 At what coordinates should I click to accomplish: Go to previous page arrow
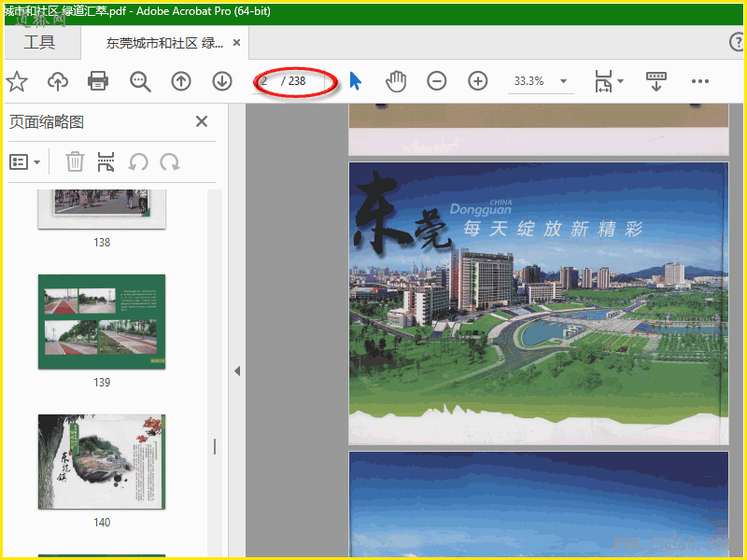tap(181, 81)
